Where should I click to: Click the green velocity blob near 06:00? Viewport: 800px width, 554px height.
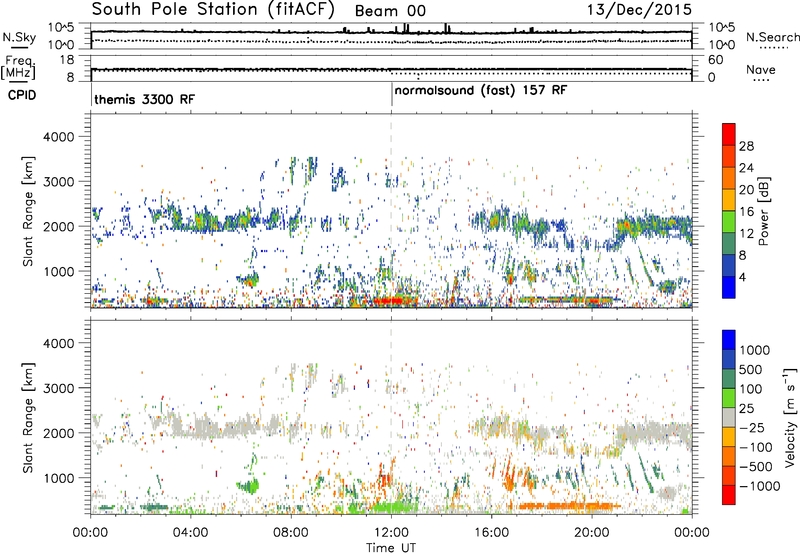pyautogui.click(x=248, y=485)
